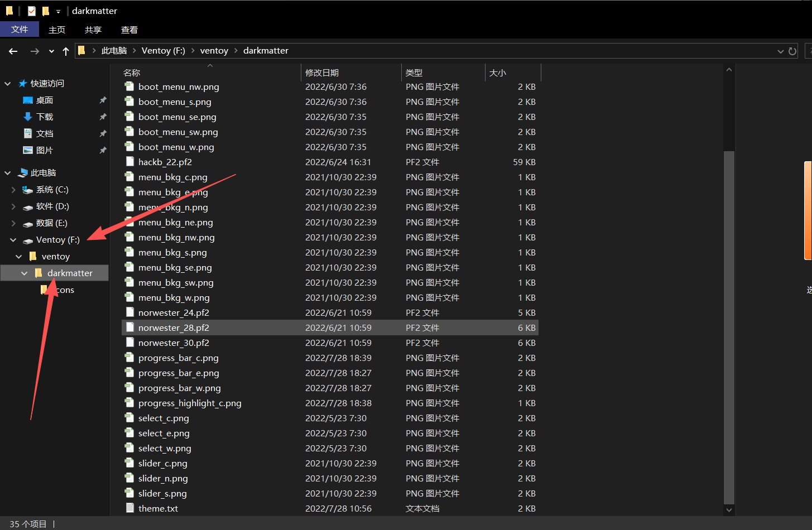Open the recent locations dropdown arrow

(x=51, y=51)
